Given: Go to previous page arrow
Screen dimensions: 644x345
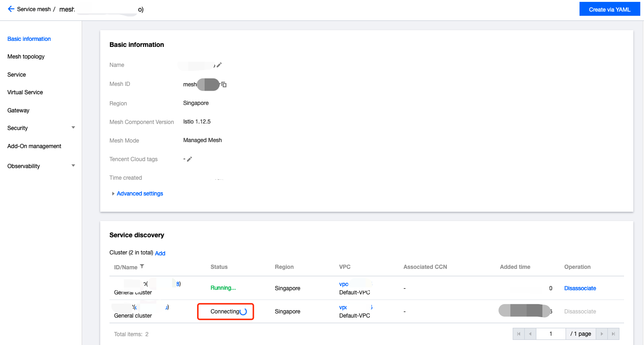Looking at the screenshot, I should click(530, 334).
